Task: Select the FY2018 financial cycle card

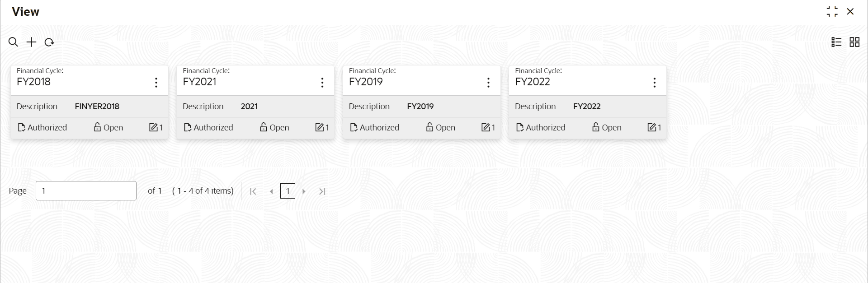Action: pos(90,102)
